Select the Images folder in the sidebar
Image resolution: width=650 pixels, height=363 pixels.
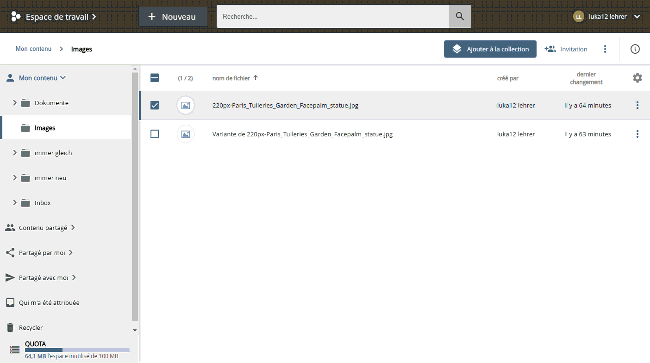(x=66, y=128)
